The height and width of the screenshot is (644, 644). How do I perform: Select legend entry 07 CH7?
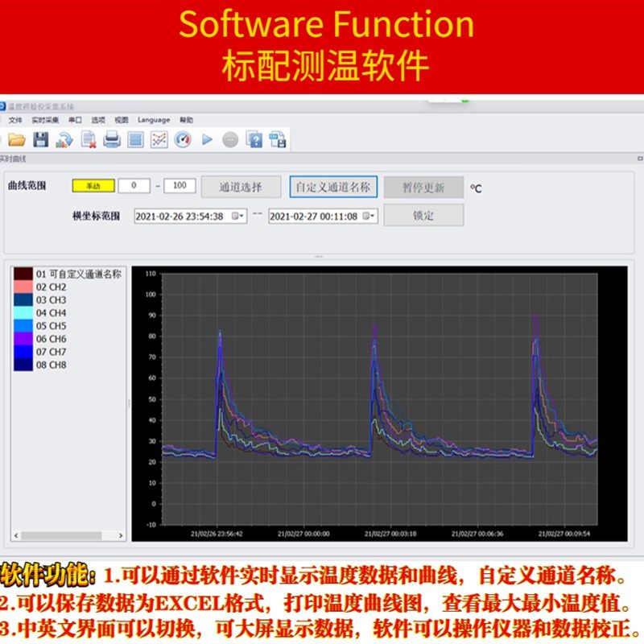click(x=51, y=352)
